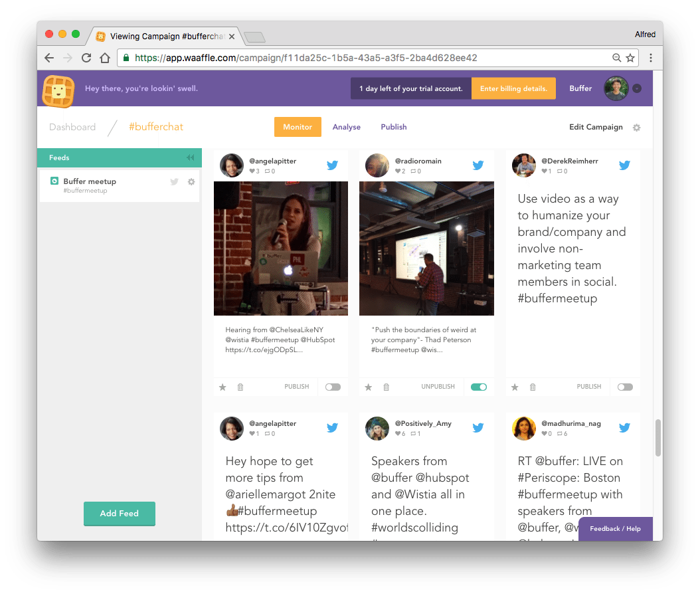Trash the @radioromain tweet card
700x594 pixels.
click(386, 387)
